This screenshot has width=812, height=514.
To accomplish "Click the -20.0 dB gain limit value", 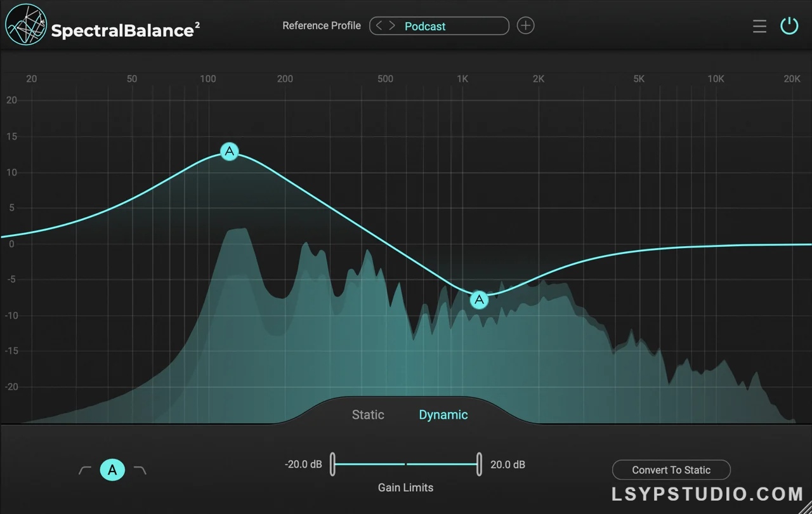I will (x=303, y=465).
